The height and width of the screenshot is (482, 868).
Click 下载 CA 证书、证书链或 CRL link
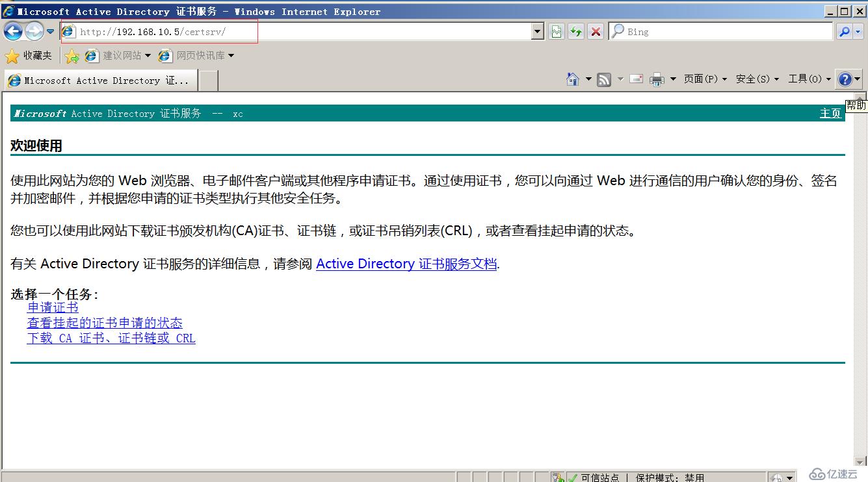click(111, 338)
